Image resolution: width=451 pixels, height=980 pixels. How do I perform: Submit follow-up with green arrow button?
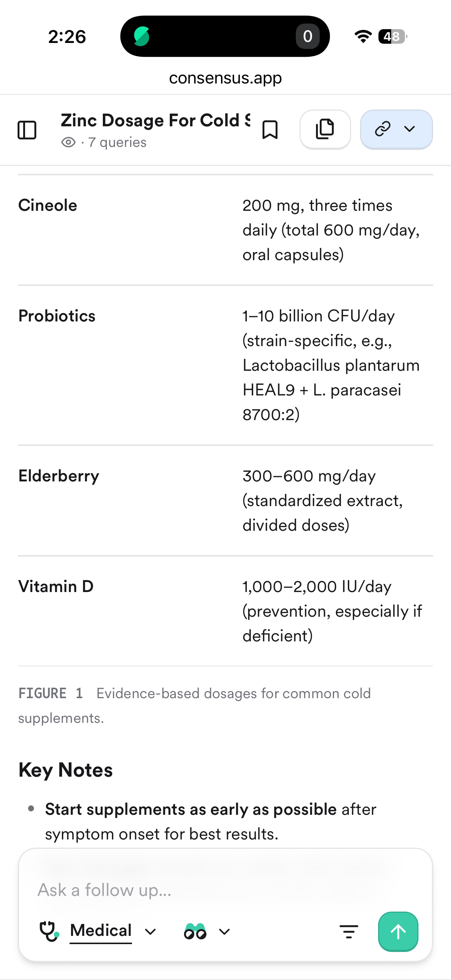(x=398, y=931)
